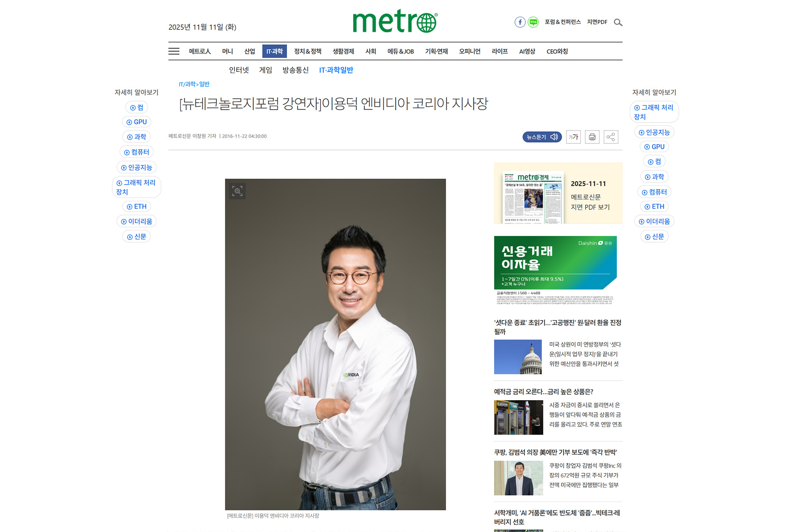
Task: Expand the left 이더리움 tag
Action: 137,221
